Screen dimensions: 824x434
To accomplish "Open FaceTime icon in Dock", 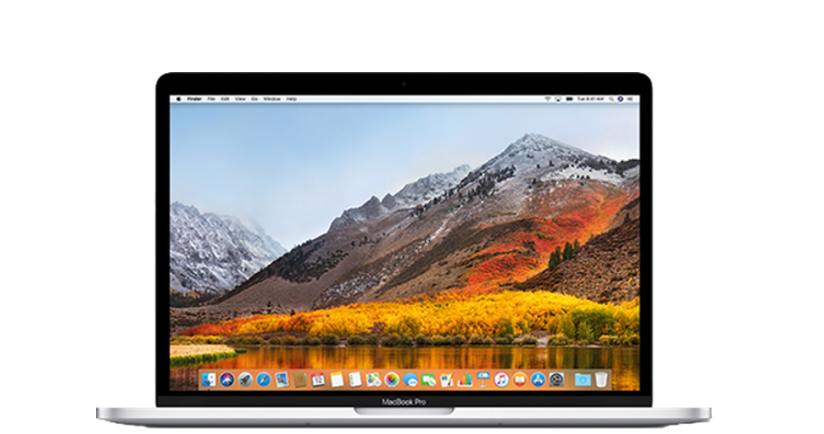I will (428, 379).
